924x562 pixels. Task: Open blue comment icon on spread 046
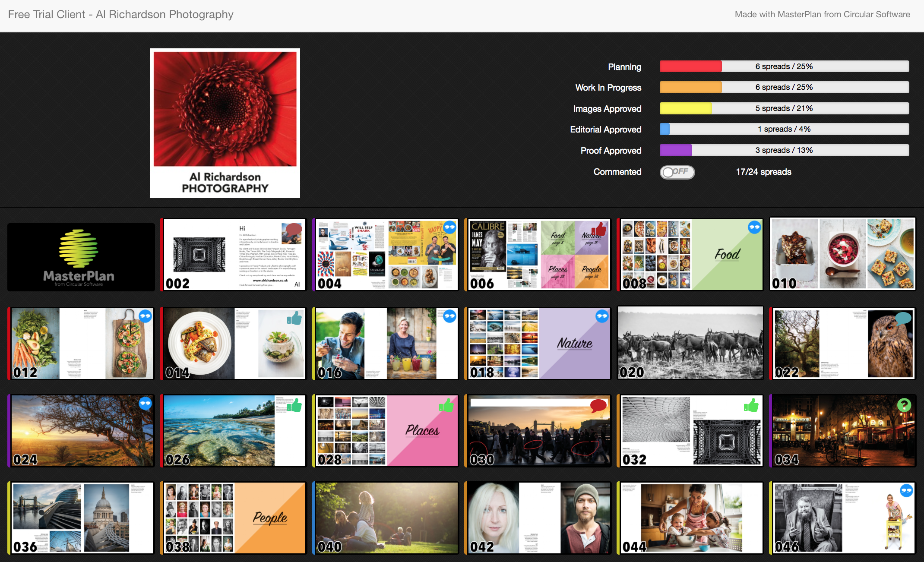(906, 490)
